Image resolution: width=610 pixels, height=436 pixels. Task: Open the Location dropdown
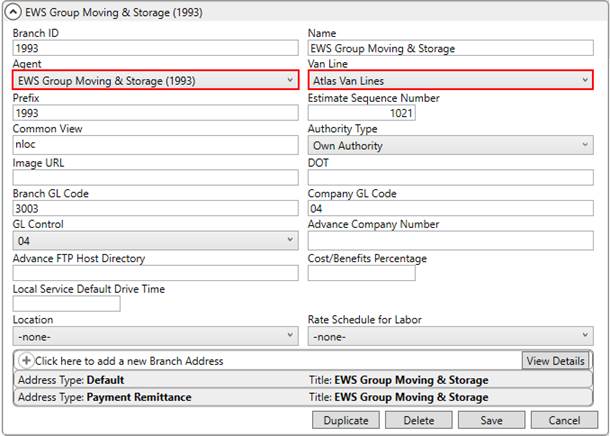click(155, 337)
